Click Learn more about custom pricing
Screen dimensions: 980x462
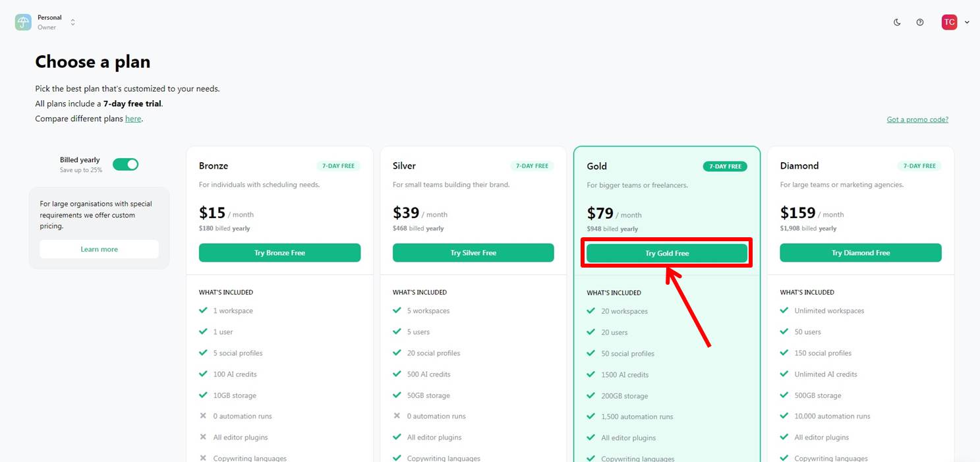click(99, 249)
